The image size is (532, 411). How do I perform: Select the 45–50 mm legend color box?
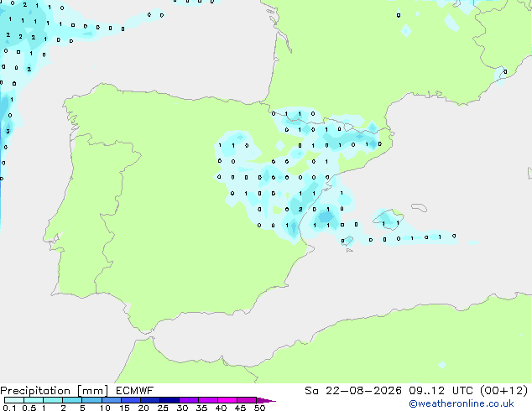click(247, 400)
